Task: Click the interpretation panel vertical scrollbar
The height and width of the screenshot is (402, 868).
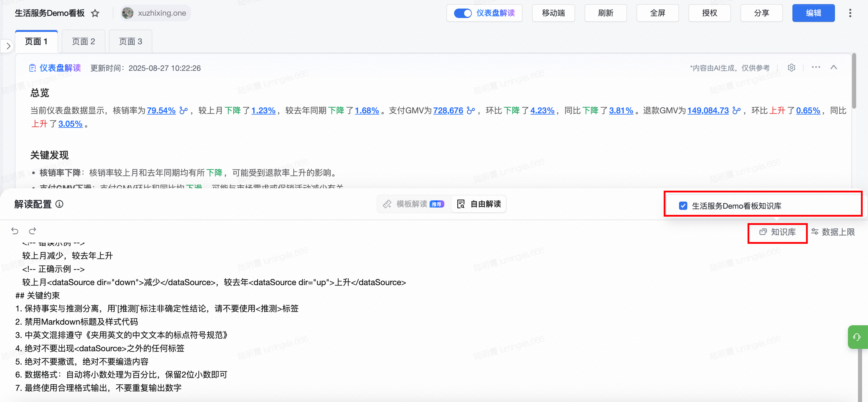Action: [854, 81]
